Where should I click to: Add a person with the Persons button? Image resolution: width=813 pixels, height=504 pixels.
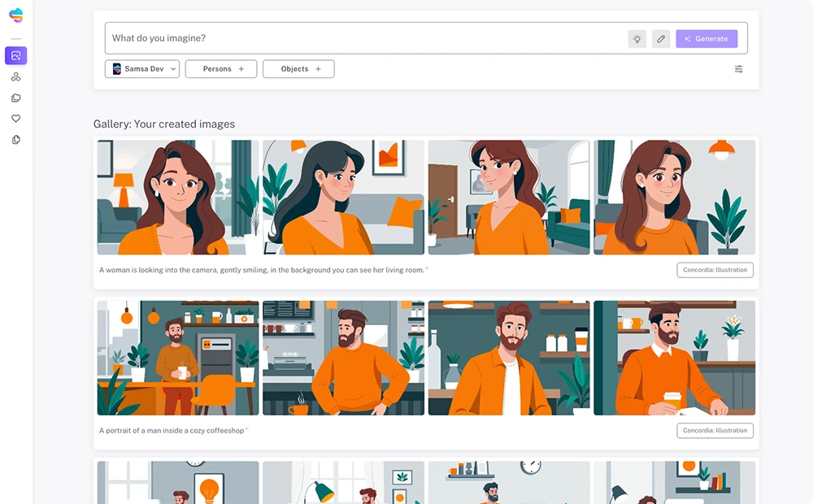pyautogui.click(x=221, y=69)
